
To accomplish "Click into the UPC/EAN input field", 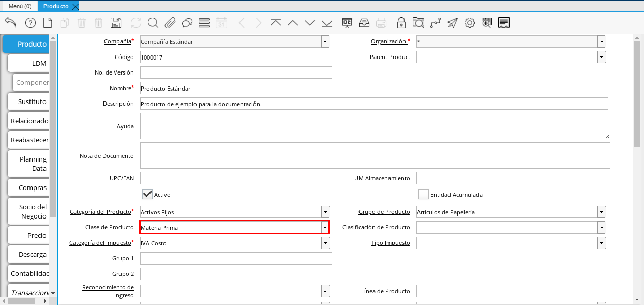I will pos(235,178).
